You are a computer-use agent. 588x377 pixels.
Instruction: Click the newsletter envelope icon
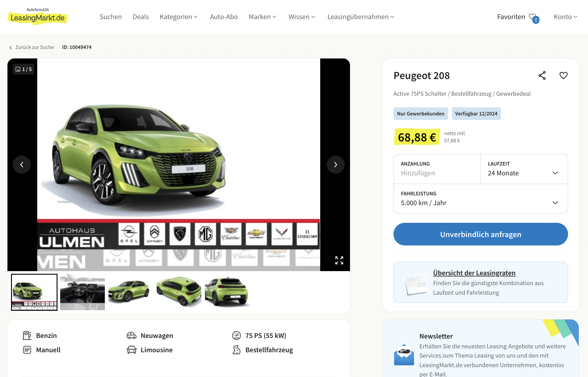coord(404,355)
